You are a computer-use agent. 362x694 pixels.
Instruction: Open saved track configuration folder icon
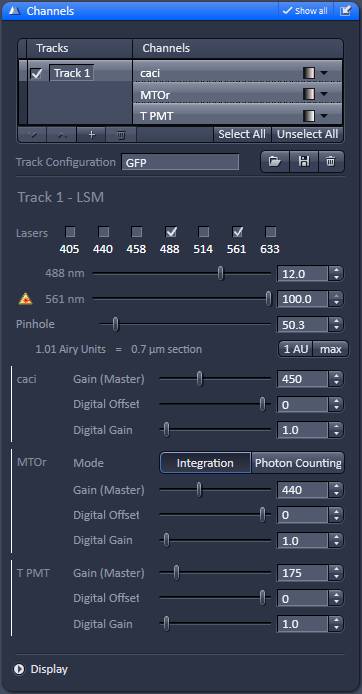tap(275, 162)
